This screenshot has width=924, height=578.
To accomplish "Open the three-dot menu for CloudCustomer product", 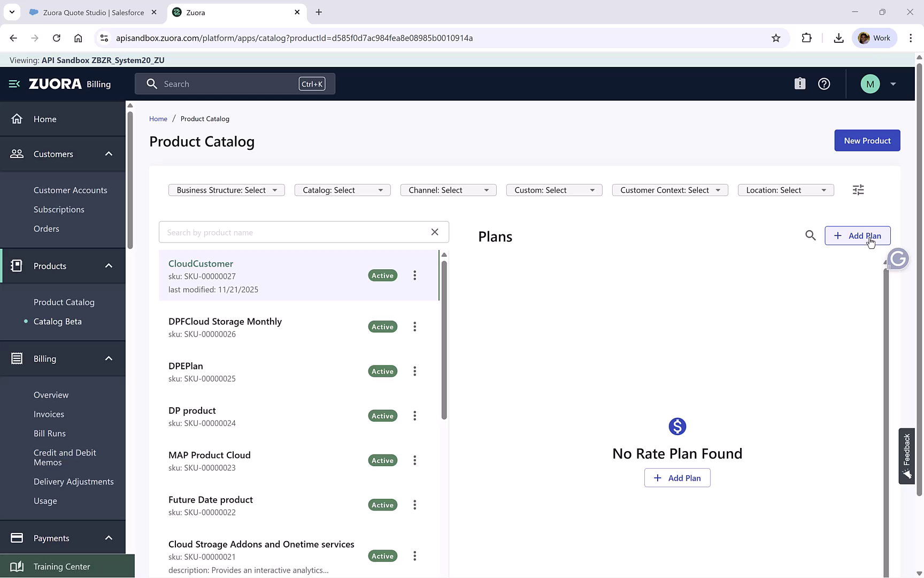I will pos(415,275).
